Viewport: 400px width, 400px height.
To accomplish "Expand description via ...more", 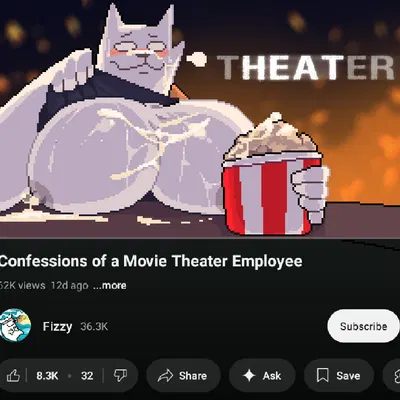I will click(x=110, y=286).
